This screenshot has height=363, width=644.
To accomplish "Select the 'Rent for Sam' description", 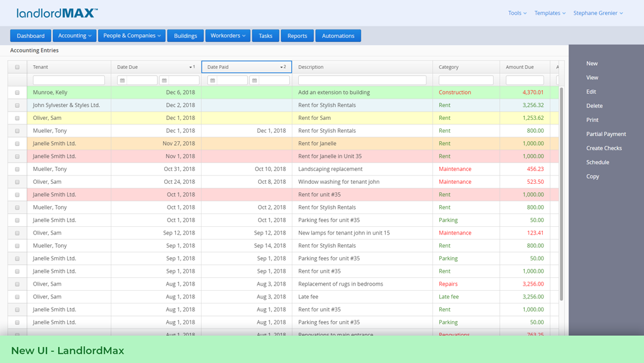I will pos(314,118).
